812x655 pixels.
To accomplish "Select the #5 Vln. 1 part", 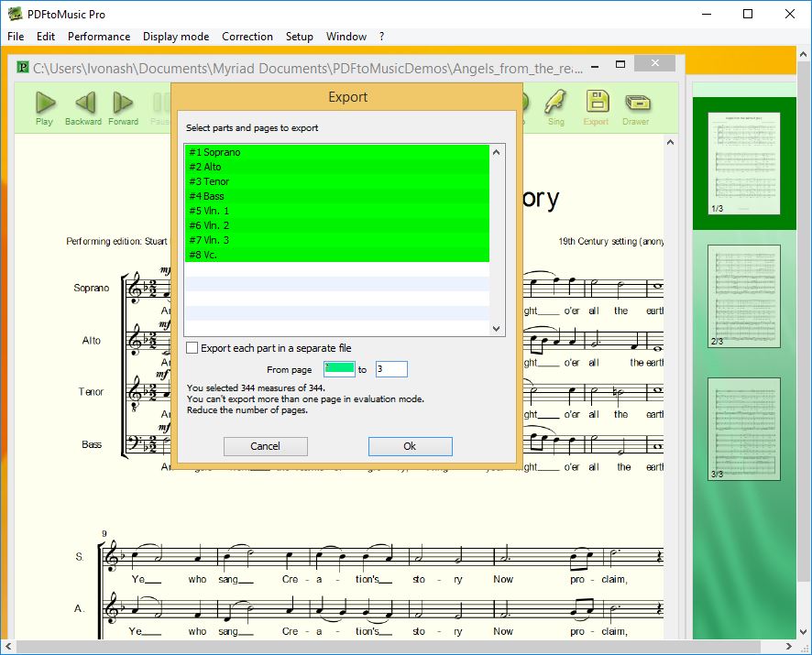I will (336, 211).
